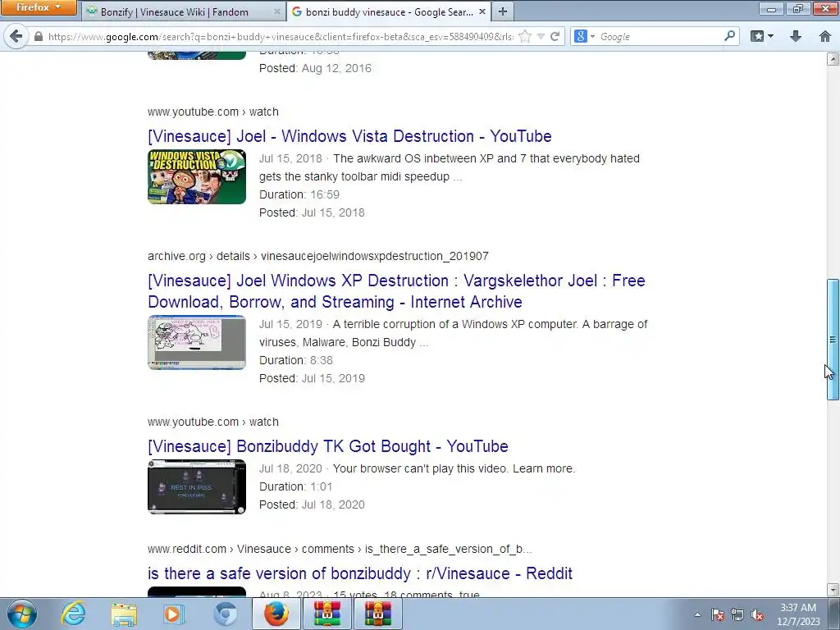840x630 pixels.
Task: Open the Firefox application menu button
Action: click(38, 7)
